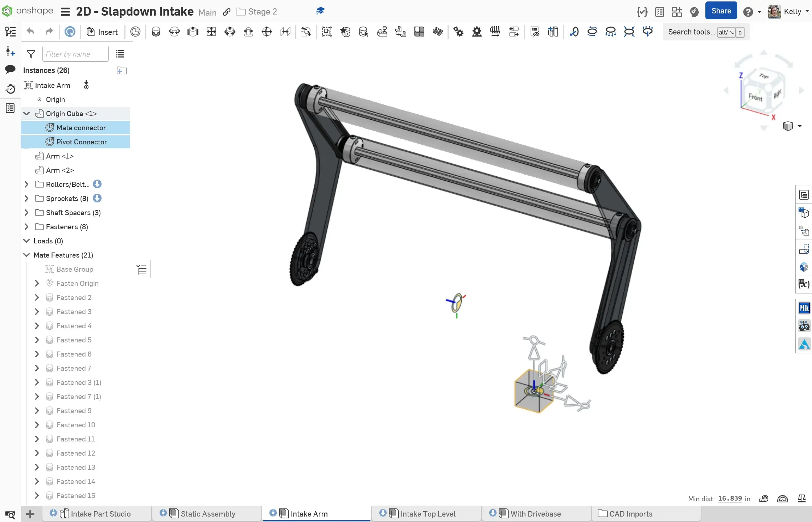Screen dimensions: 812x522
Task: Switch to the Intake Top Level tab
Action: 428,514
